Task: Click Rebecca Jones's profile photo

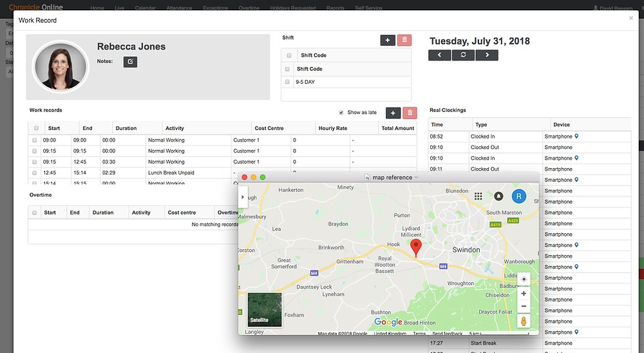Action: pyautogui.click(x=61, y=66)
